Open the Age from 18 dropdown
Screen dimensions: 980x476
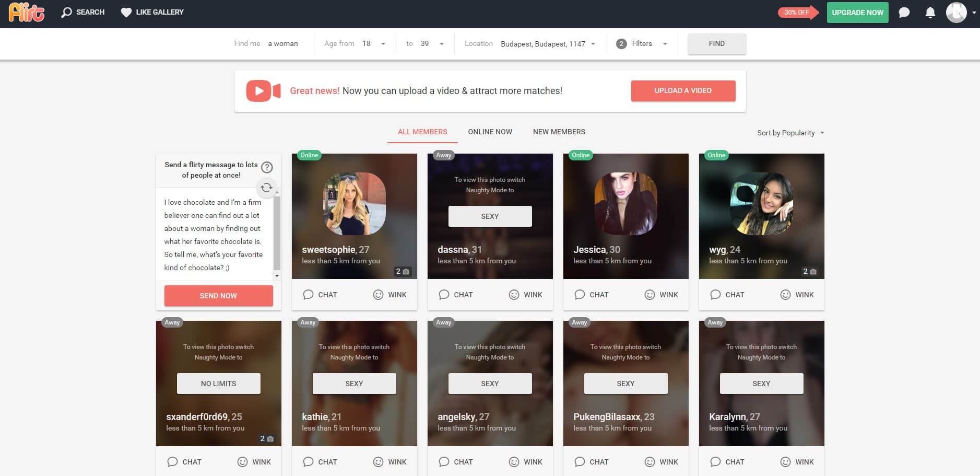click(374, 44)
